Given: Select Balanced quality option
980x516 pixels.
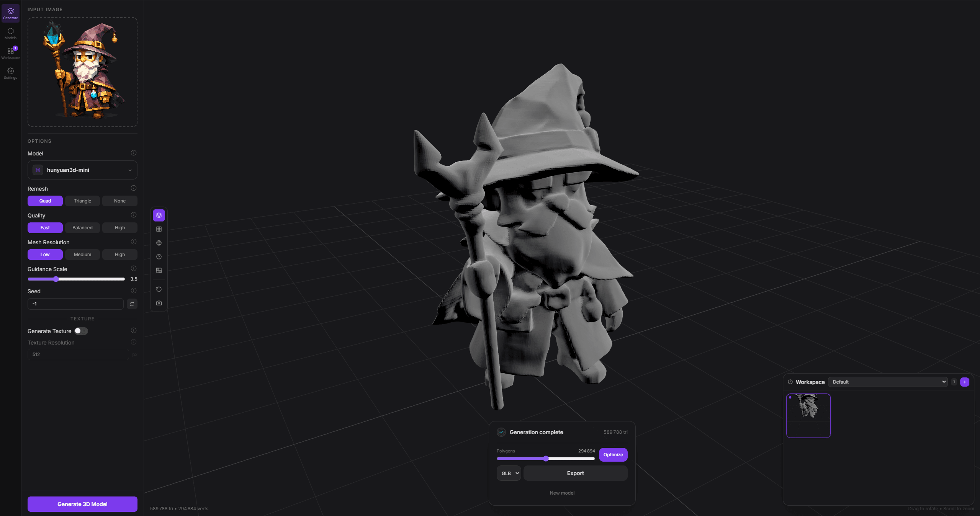Looking at the screenshot, I should coord(82,228).
